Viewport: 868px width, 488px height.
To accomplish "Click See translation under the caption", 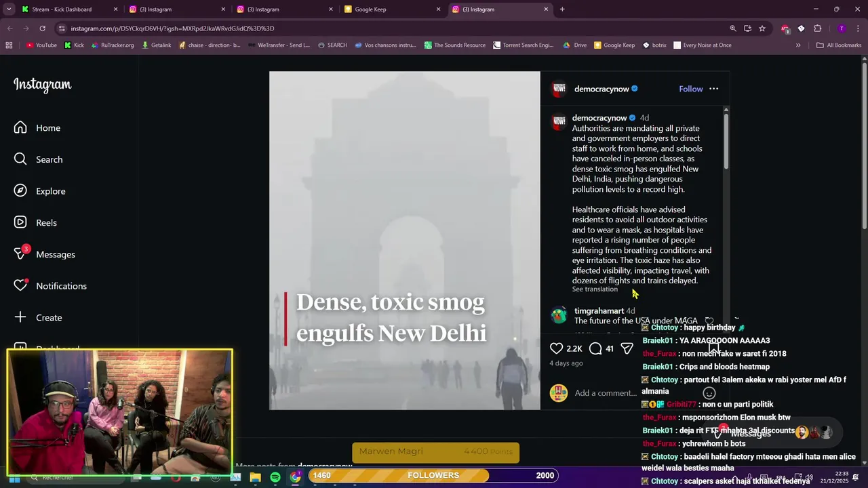I will 595,289.
